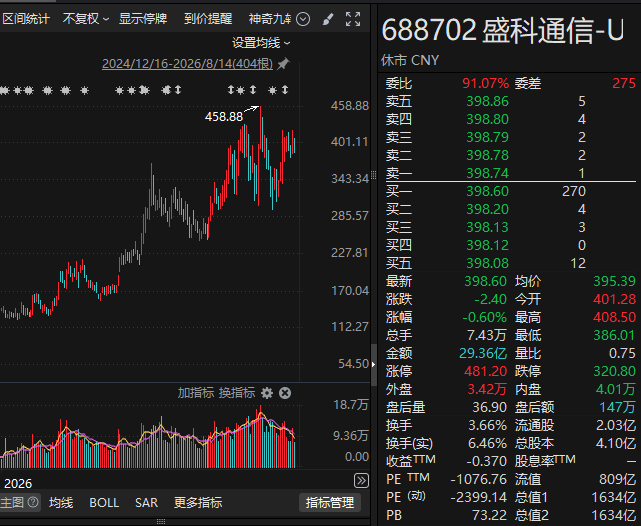Open the circled down-arrow beside 神奇九转
The width and height of the screenshot is (641, 526).
coord(303,19)
